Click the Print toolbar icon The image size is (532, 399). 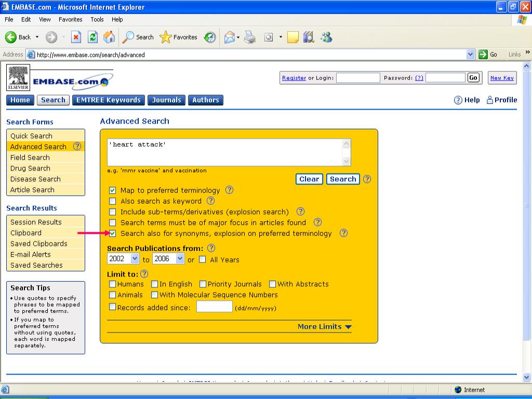click(x=250, y=37)
